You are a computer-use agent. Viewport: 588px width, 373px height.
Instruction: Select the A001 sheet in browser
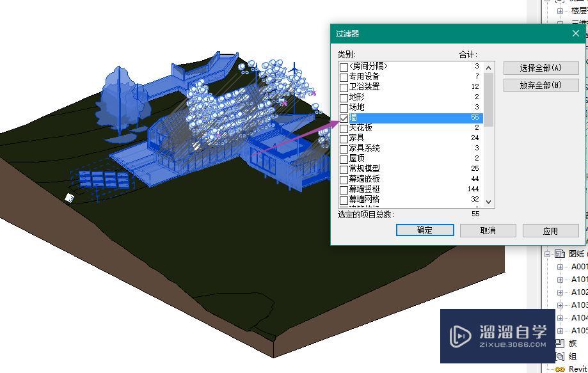pyautogui.click(x=580, y=267)
